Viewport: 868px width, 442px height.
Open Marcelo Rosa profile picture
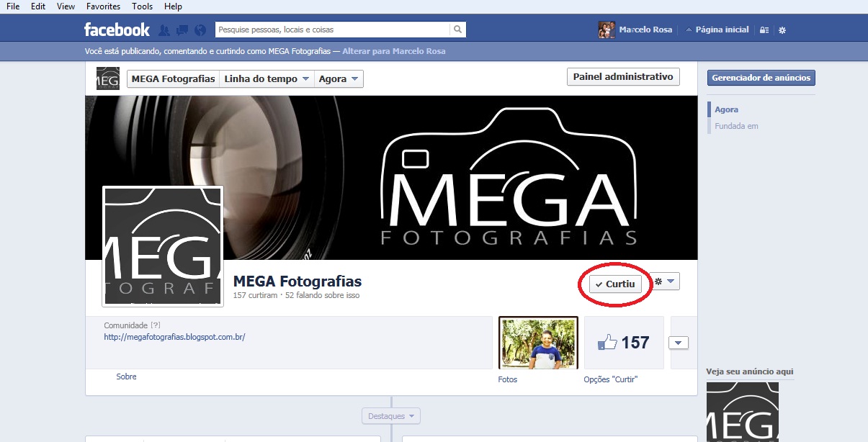[x=607, y=30]
